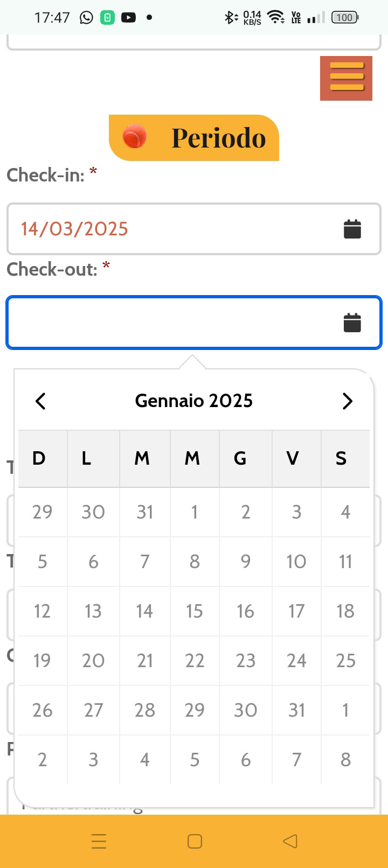Go to previous month in calendar

[40, 401]
